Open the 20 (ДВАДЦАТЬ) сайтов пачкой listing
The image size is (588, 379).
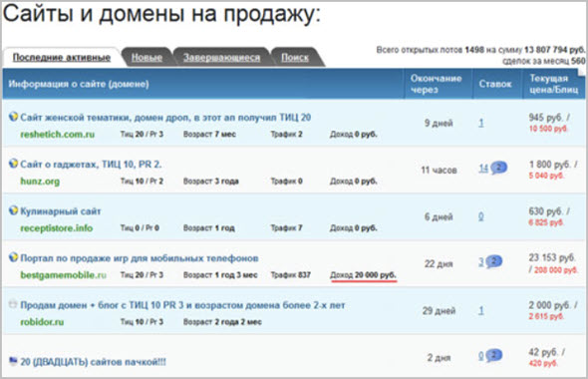pyautogui.click(x=93, y=362)
